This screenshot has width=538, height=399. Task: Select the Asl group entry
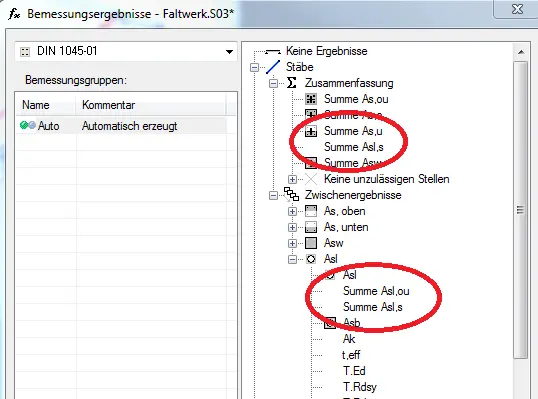(331, 259)
